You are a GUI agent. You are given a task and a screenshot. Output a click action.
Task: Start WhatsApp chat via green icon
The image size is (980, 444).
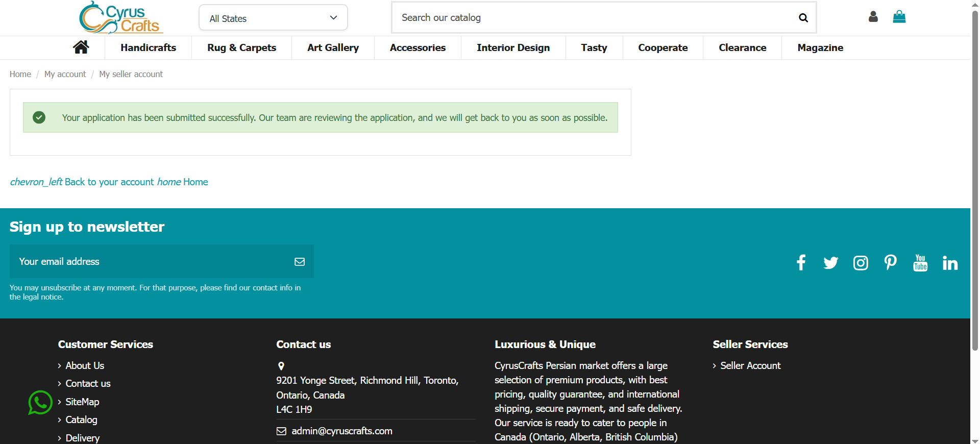click(40, 403)
